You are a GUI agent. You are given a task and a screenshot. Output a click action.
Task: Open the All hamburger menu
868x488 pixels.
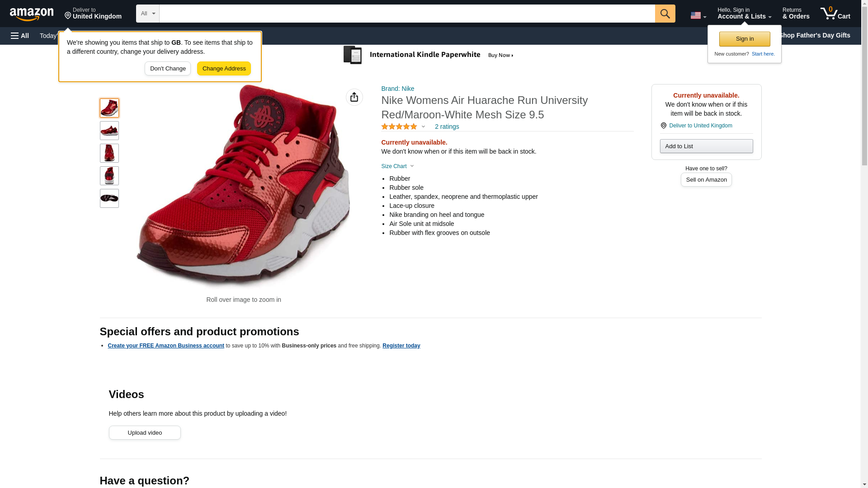[20, 36]
